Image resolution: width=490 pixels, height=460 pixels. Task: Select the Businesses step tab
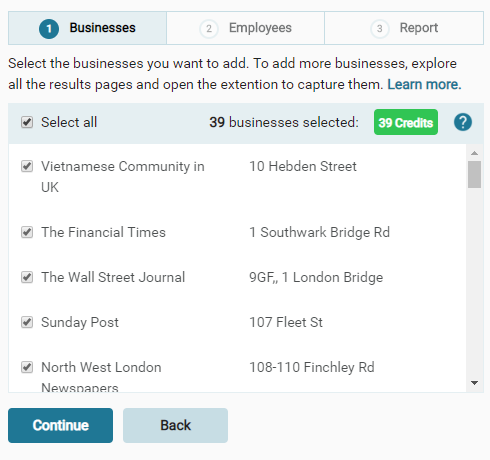point(87,28)
